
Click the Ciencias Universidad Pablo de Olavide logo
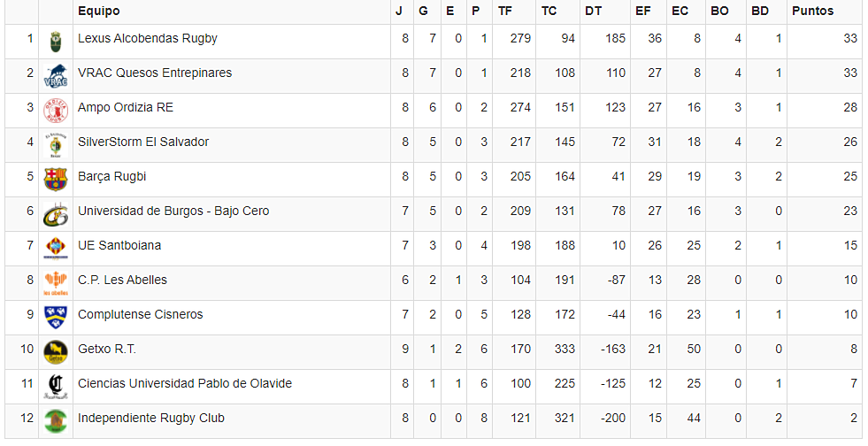(x=55, y=386)
